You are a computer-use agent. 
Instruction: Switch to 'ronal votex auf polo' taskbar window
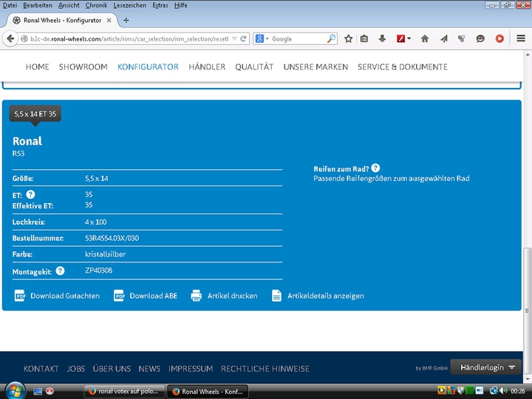point(125,392)
